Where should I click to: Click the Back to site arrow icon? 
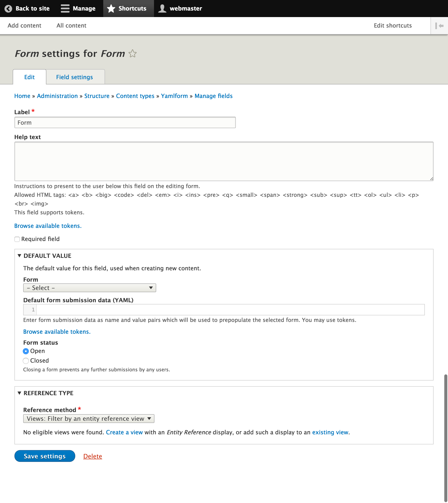click(8, 8)
